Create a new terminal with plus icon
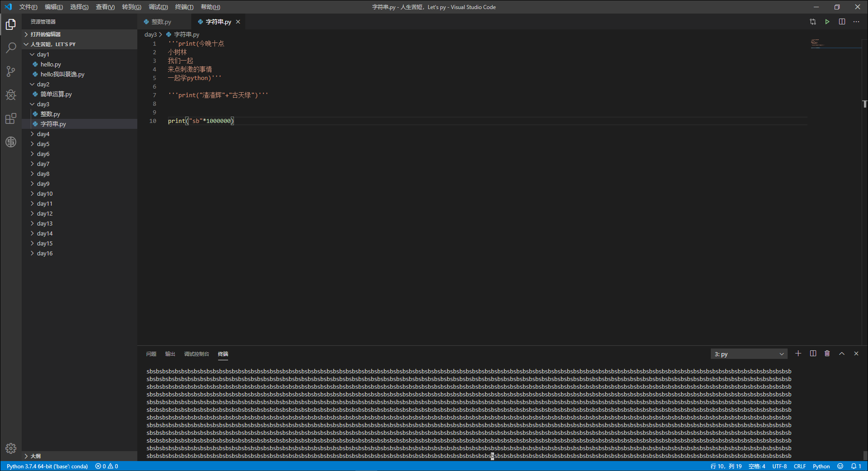This screenshot has height=471, width=868. coord(798,353)
